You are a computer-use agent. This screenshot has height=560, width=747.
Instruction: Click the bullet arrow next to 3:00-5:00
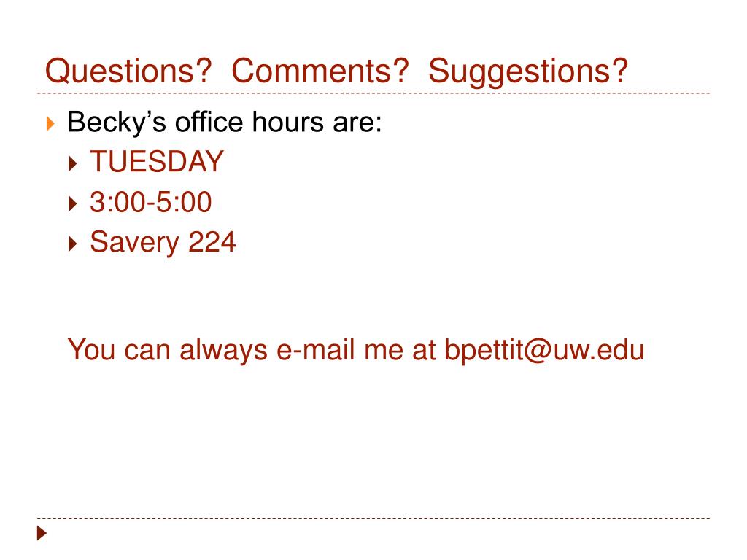(x=72, y=204)
